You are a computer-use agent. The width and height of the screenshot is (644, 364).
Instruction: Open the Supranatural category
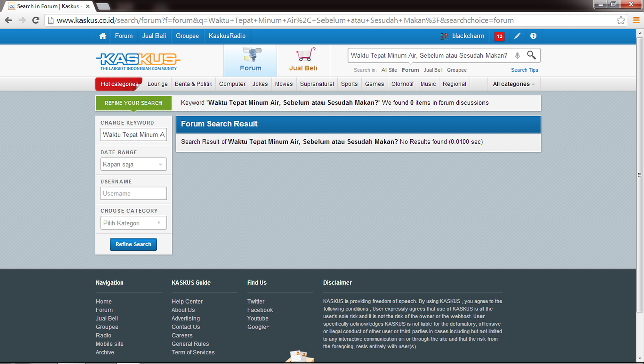317,84
